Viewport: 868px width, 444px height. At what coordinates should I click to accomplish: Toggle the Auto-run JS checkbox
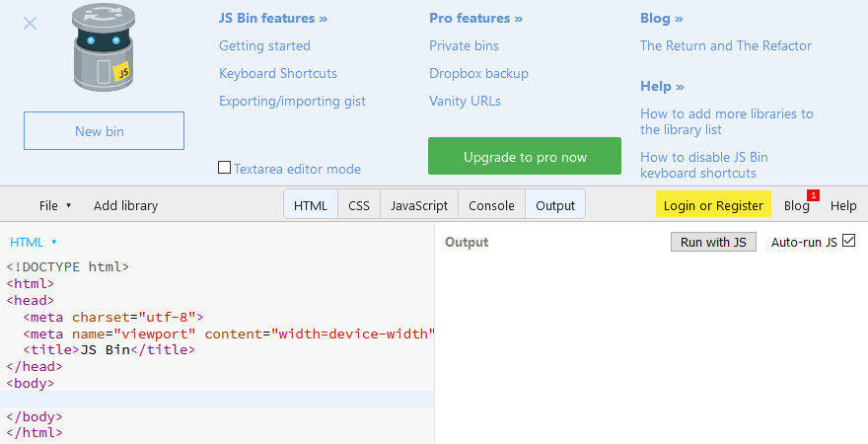848,241
